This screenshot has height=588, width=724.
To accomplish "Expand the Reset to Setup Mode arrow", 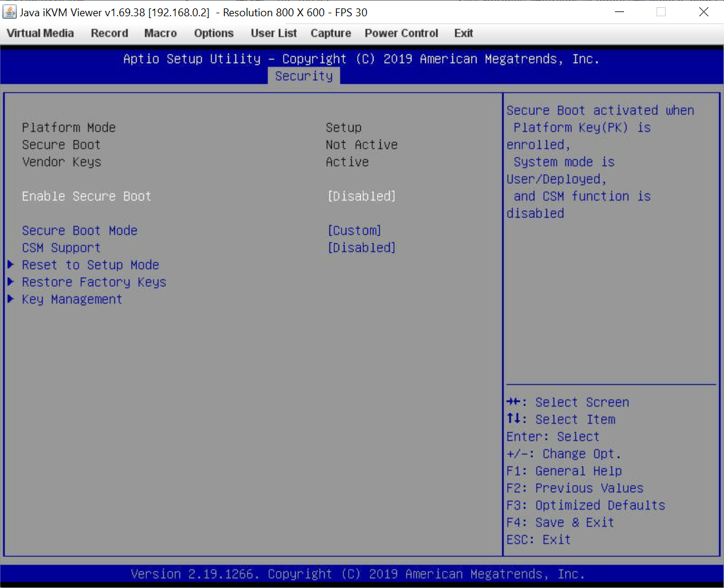I will pos(10,264).
